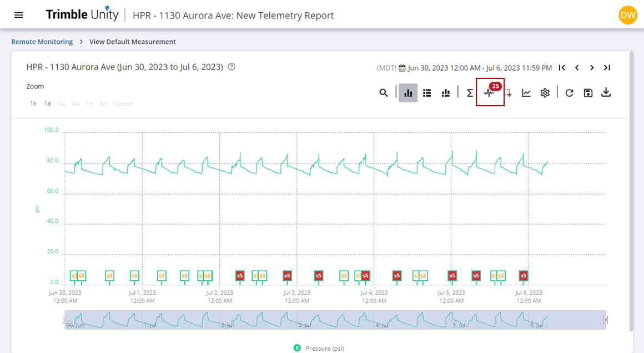Refresh the chart data
The width and height of the screenshot is (644, 353).
tap(569, 93)
